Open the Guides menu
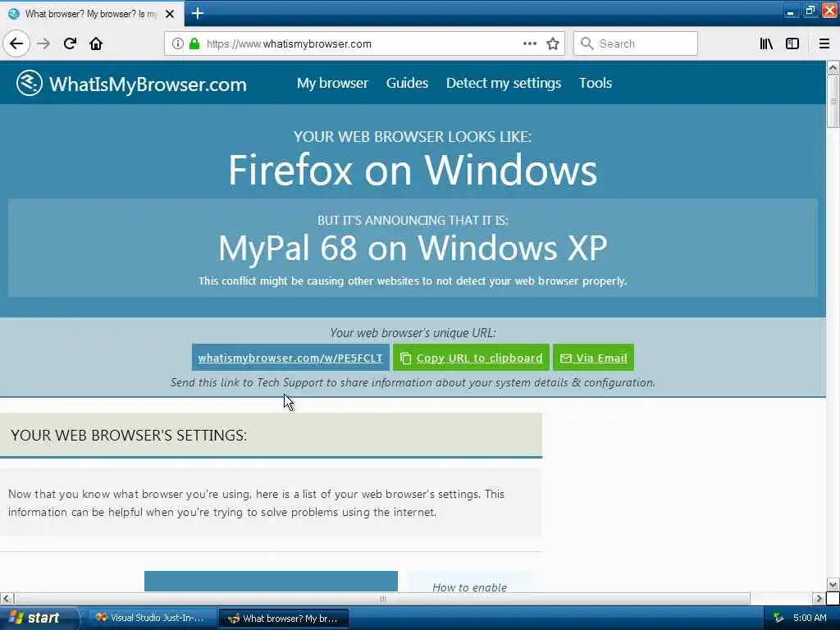Image resolution: width=840 pixels, height=630 pixels. 407,83
